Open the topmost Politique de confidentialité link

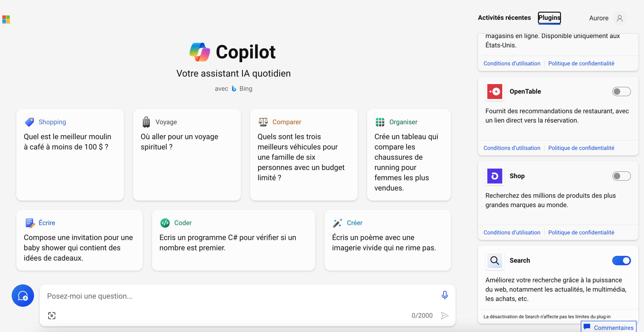581,63
